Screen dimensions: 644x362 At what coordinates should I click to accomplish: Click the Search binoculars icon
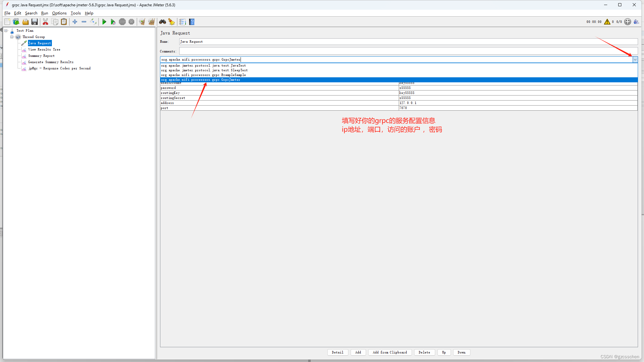pyautogui.click(x=162, y=22)
